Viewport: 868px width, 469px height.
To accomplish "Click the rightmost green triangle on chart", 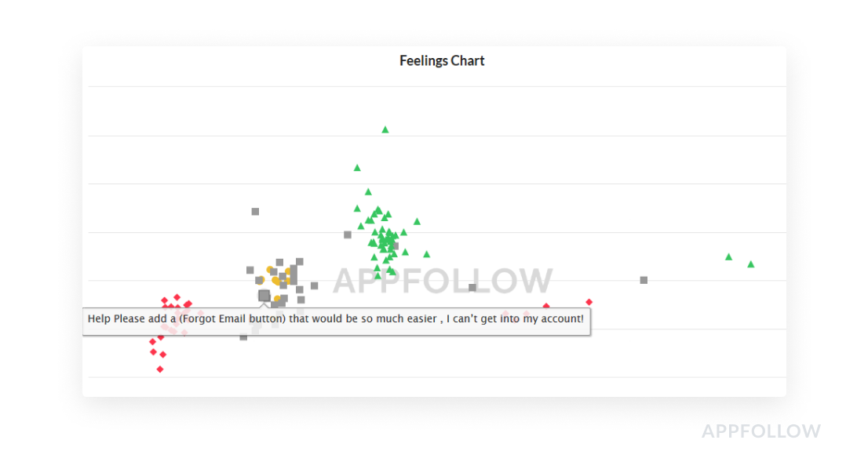I will tap(750, 264).
